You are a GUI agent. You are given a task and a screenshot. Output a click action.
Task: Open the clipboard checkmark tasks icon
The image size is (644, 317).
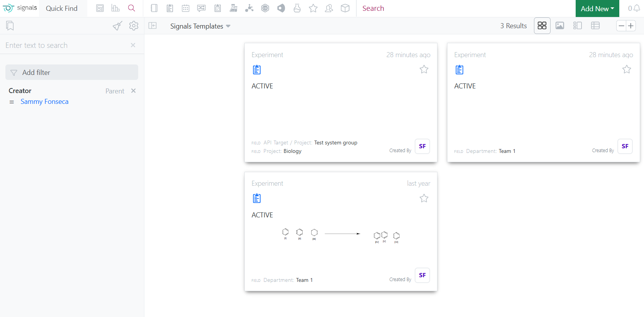218,8
